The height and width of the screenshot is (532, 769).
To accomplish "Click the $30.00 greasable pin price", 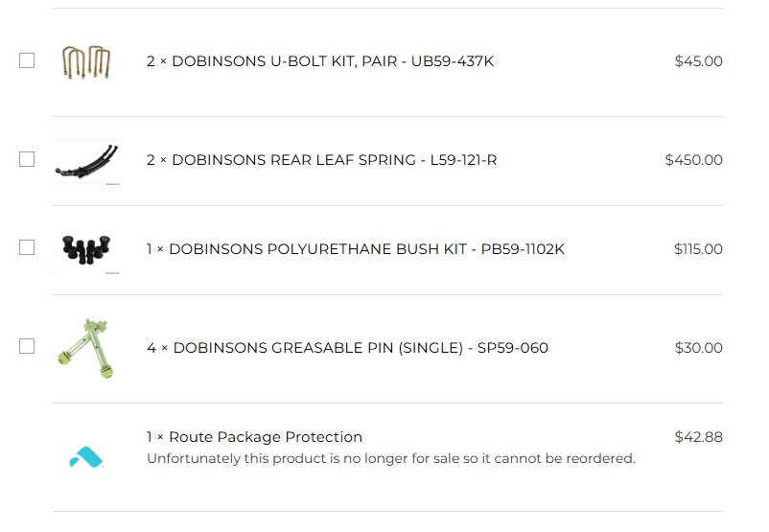I will (698, 348).
